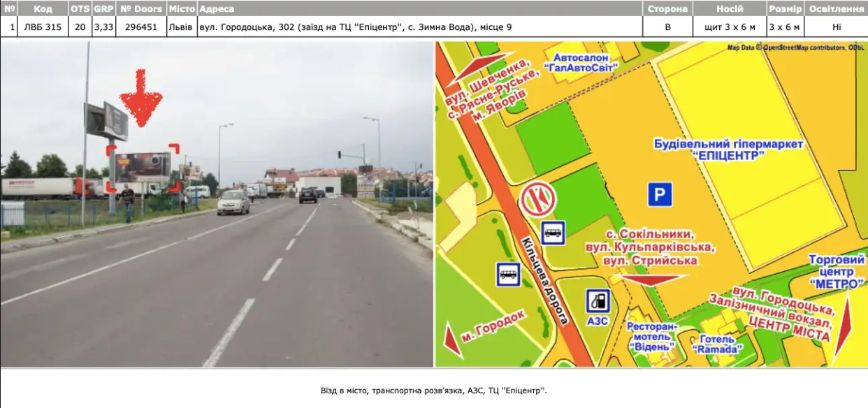This screenshot has height=408, width=868.
Task: Click the blue parking P icon on map
Action: (659, 194)
